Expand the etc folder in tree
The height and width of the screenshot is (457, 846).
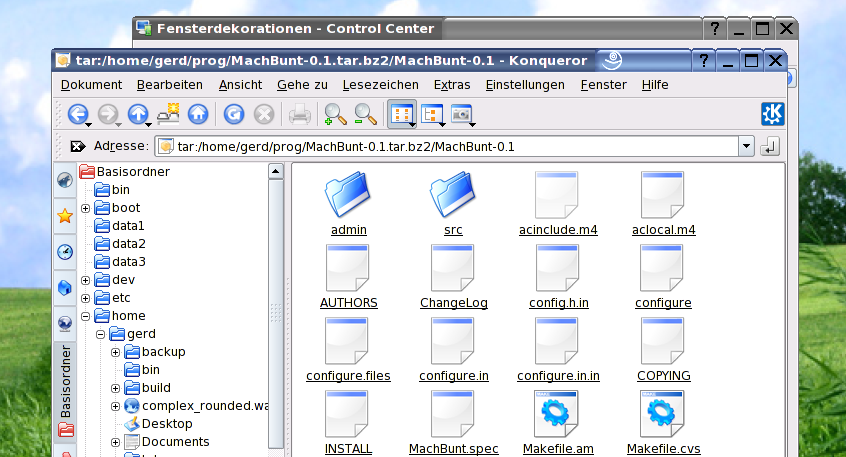coord(85,298)
